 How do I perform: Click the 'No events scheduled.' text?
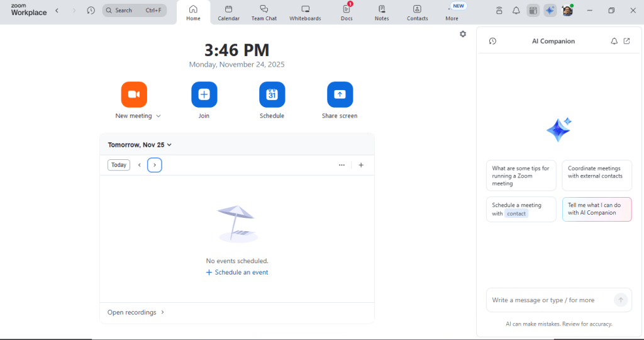point(237,261)
